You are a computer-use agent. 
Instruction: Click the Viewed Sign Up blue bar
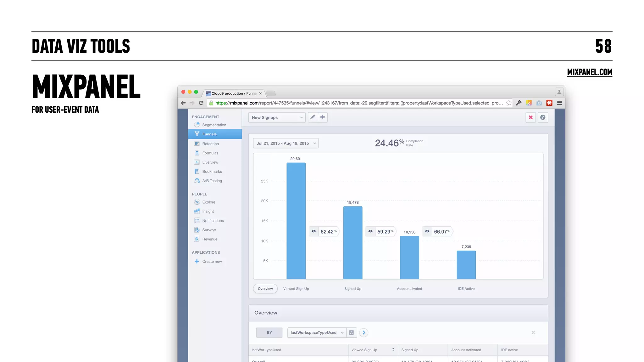click(x=296, y=220)
